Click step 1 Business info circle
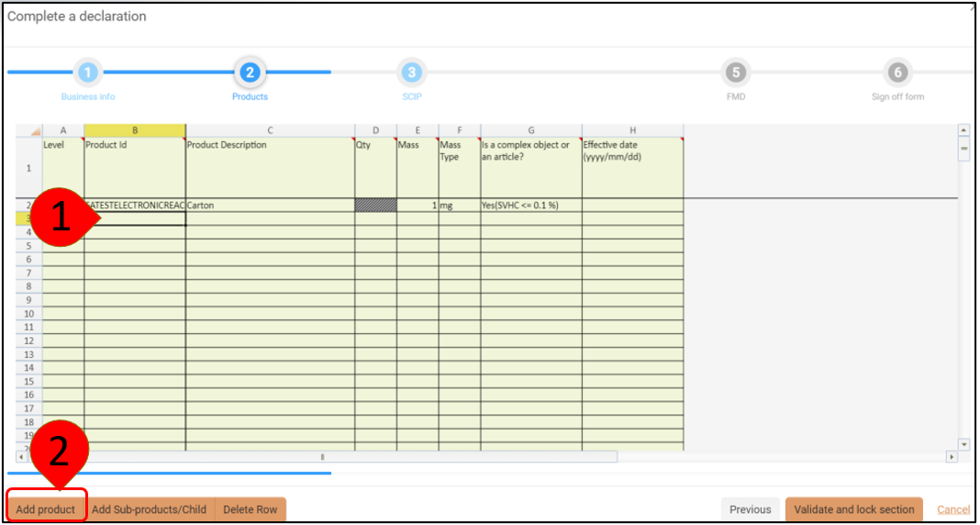 coord(86,72)
